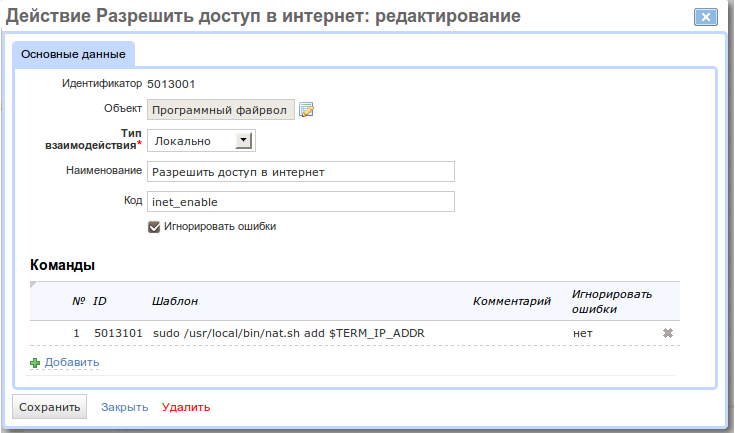Click the нет ignore-errors cell
The height and width of the screenshot is (433, 735).
583,334
